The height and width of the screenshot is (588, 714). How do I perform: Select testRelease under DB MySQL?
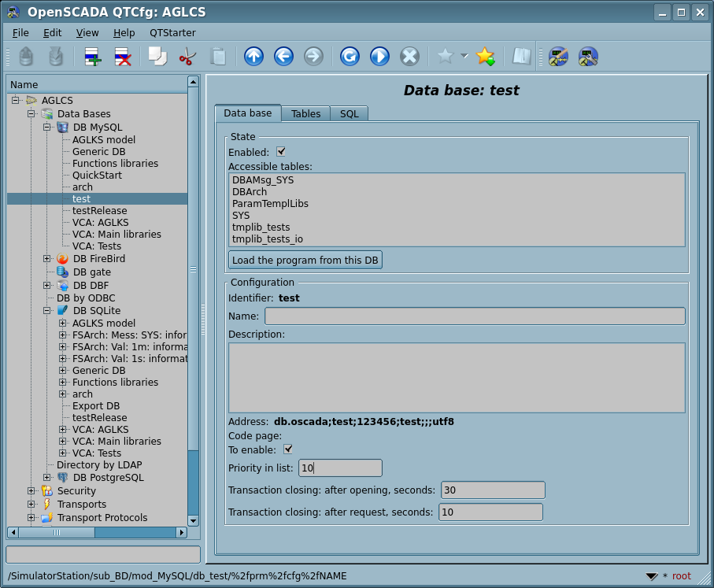[99, 211]
